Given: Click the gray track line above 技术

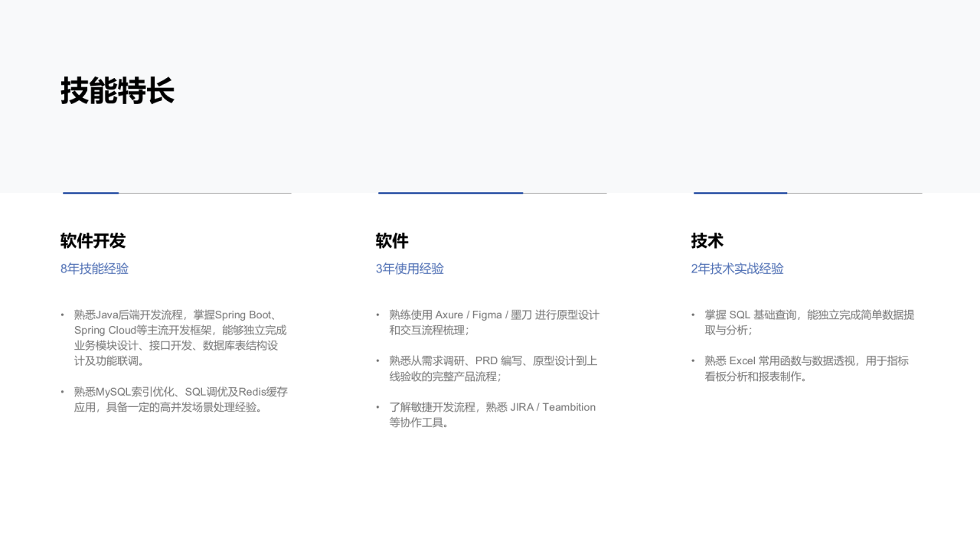Looking at the screenshot, I should click(x=854, y=193).
